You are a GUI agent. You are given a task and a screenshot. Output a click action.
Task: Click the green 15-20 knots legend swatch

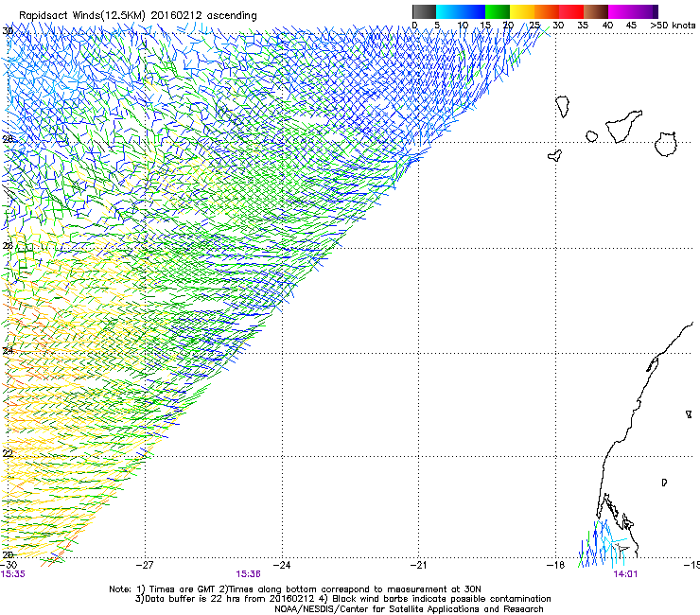pyautogui.click(x=498, y=11)
